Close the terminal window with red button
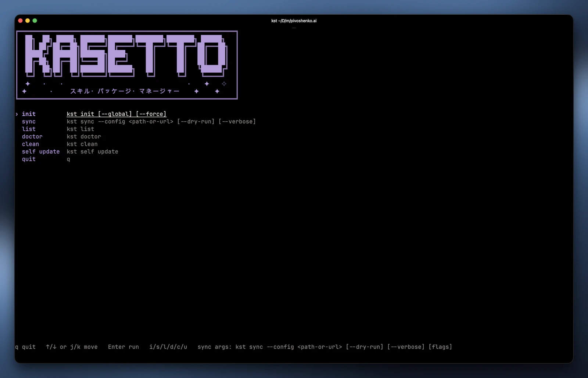Image resolution: width=588 pixels, height=378 pixels. tap(21, 21)
